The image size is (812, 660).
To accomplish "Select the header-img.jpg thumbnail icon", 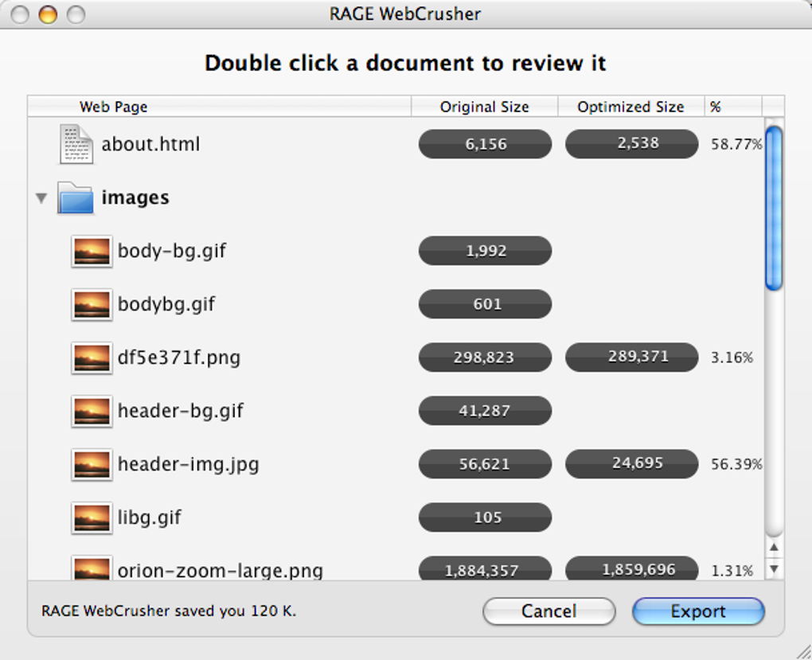I will (92, 465).
